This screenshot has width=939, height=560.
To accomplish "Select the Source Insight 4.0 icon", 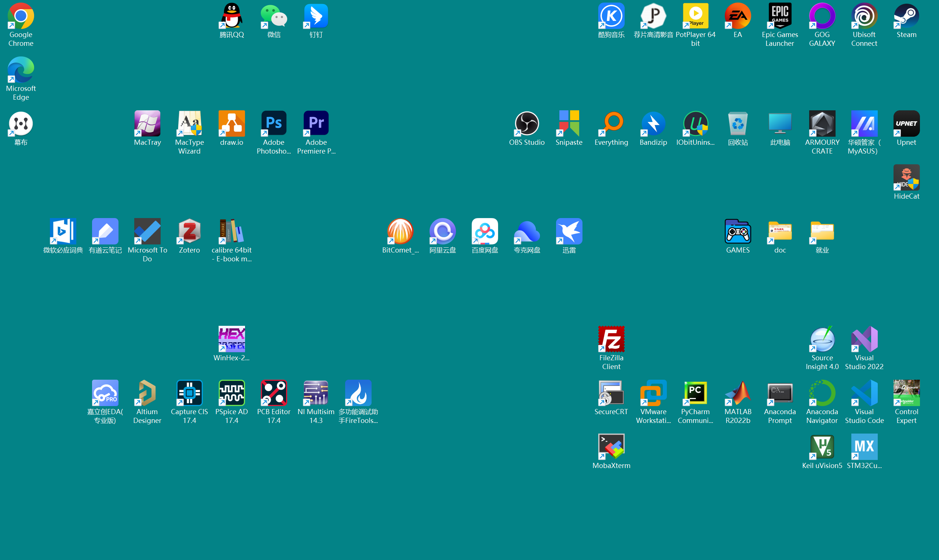I will click(x=822, y=339).
